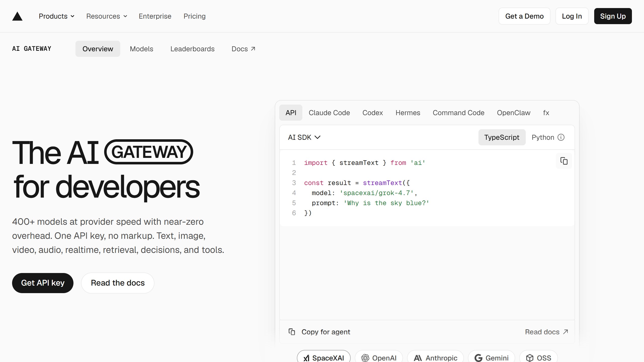Click Read the docs button
This screenshot has height=362, width=644.
pyautogui.click(x=118, y=283)
